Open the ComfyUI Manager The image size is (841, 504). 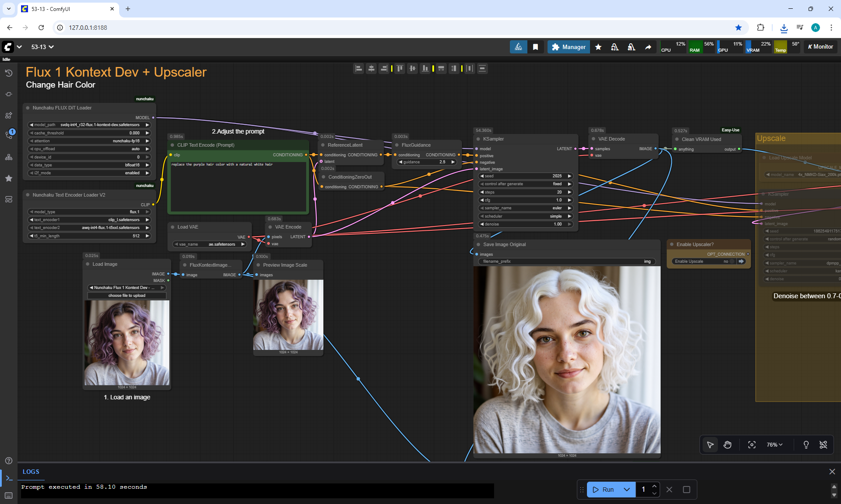click(569, 47)
